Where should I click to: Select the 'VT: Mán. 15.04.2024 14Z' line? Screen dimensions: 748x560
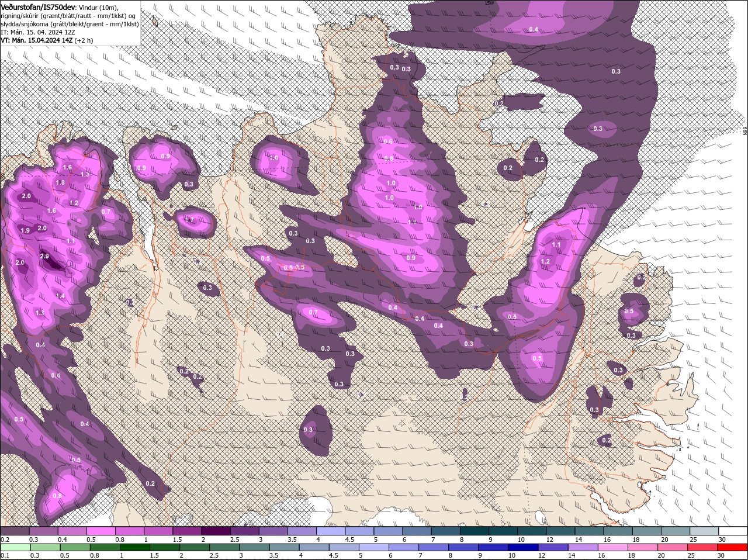tap(37, 40)
